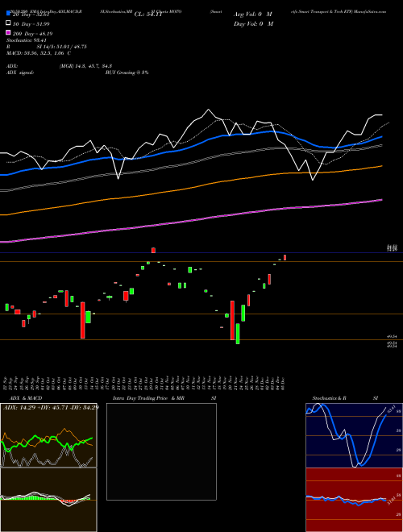Click the peak of the white price line
Viewport: 403px width, 532px height.
click(208, 110)
